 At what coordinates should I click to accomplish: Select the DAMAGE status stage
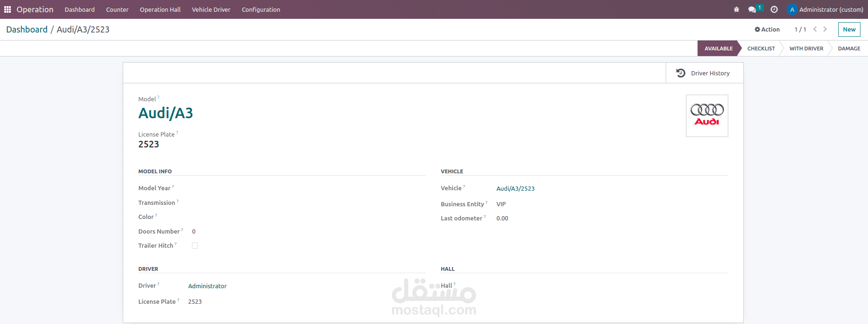click(x=849, y=49)
